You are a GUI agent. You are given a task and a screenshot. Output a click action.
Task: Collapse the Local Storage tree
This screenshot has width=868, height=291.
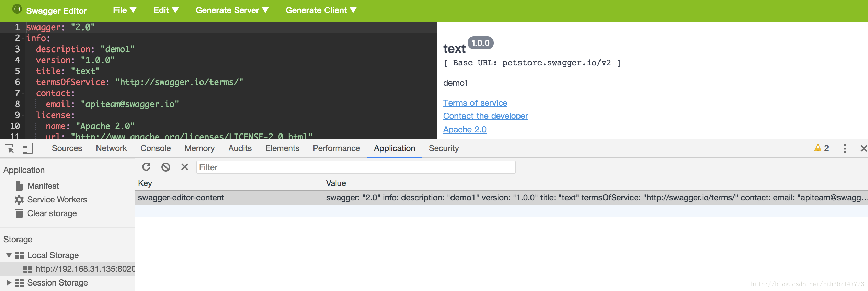[x=9, y=255]
